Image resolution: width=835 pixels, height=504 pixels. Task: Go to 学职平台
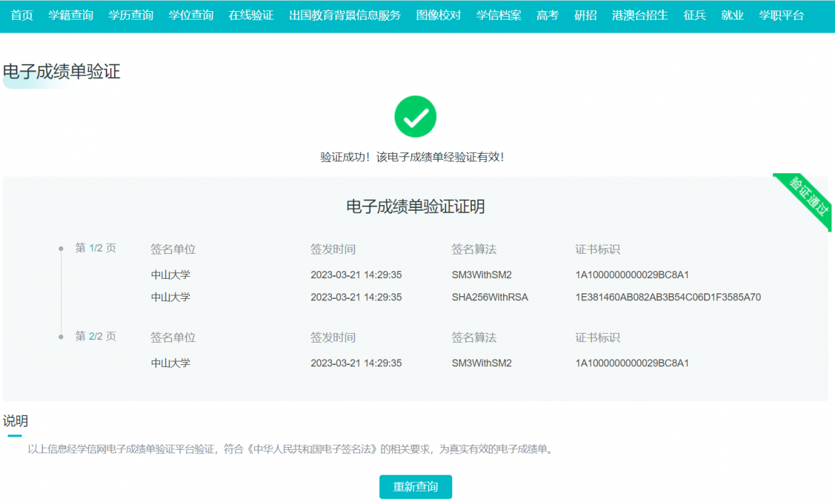pos(781,15)
